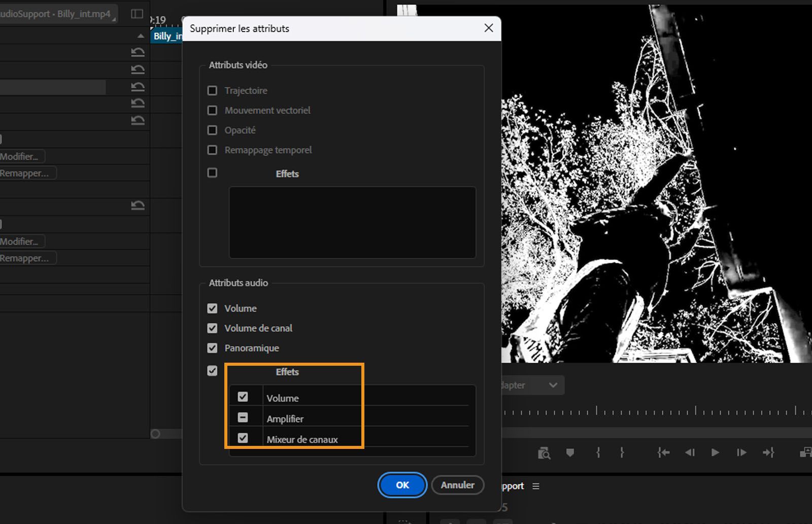Click the Mark Out bracket icon
This screenshot has height=524, width=812.
622,452
